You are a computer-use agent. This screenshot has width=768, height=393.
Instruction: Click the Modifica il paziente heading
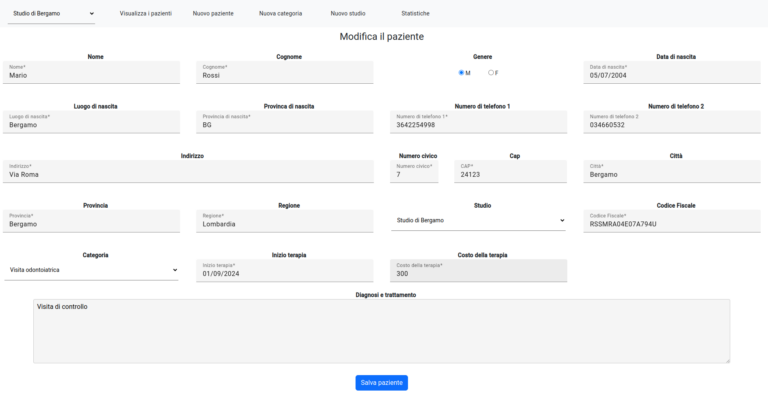(x=382, y=37)
